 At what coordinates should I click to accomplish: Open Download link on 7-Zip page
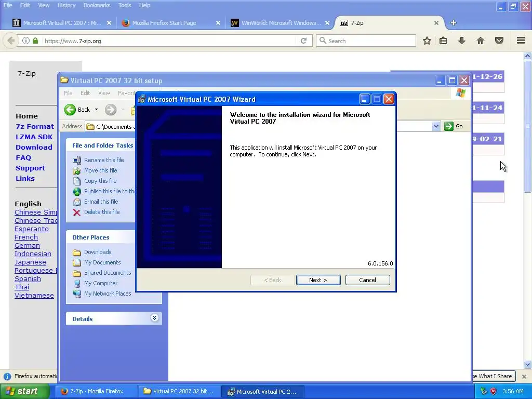click(x=34, y=147)
